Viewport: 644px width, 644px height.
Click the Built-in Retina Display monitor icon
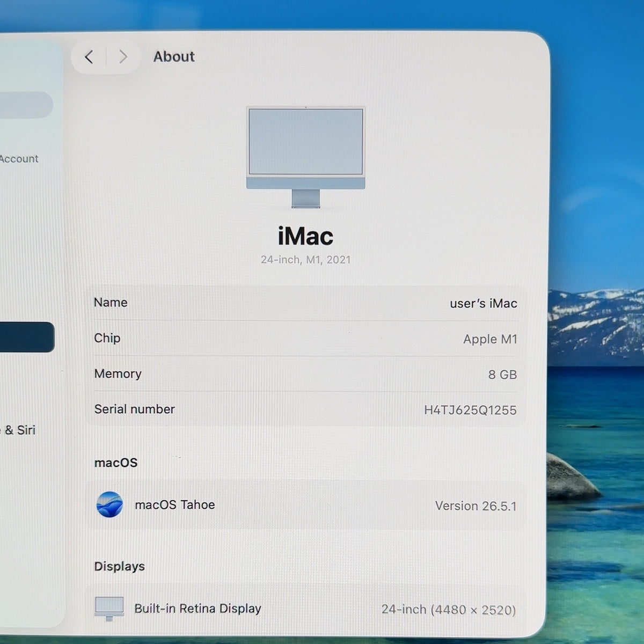pos(109,609)
